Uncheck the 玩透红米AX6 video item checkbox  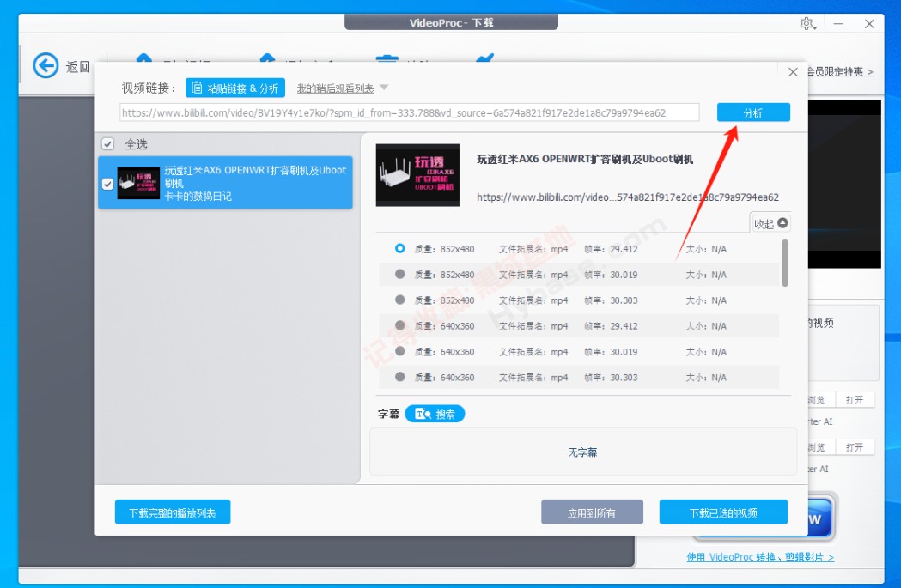click(x=107, y=184)
